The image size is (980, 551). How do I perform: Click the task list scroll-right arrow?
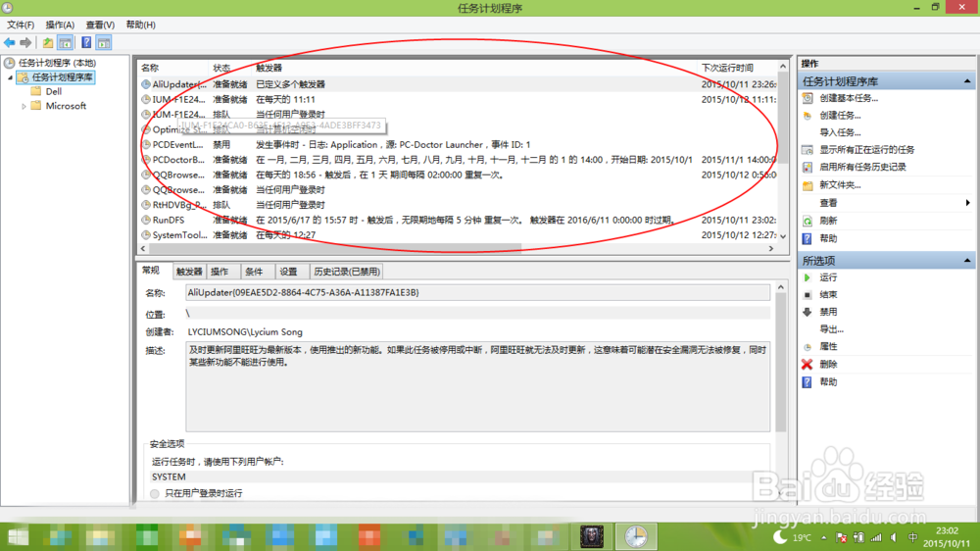(x=770, y=248)
